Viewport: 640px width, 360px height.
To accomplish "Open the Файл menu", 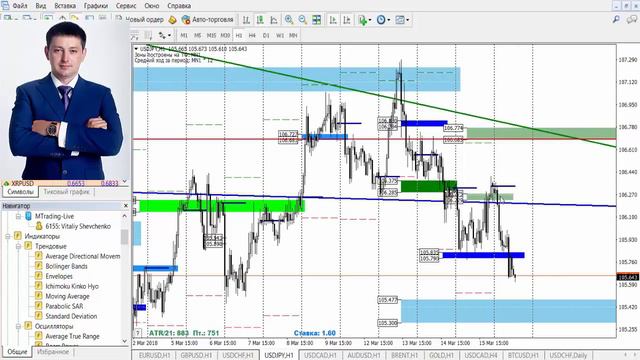I will click(20, 6).
